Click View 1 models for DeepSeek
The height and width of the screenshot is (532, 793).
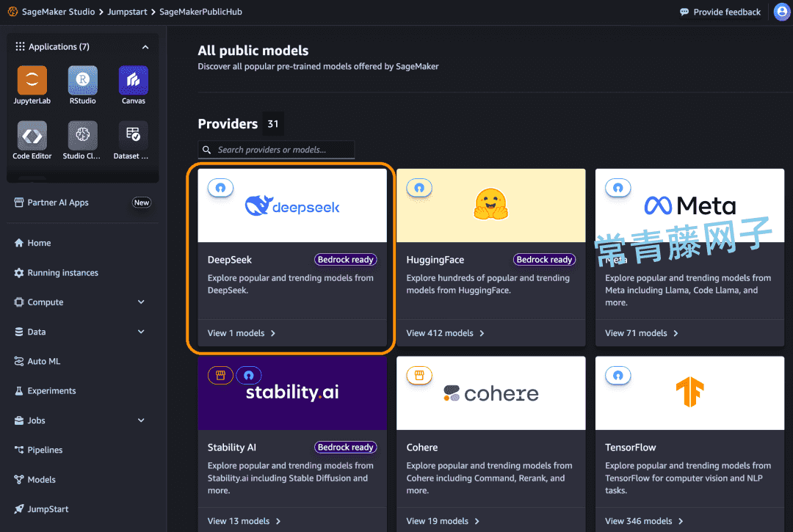click(x=242, y=333)
